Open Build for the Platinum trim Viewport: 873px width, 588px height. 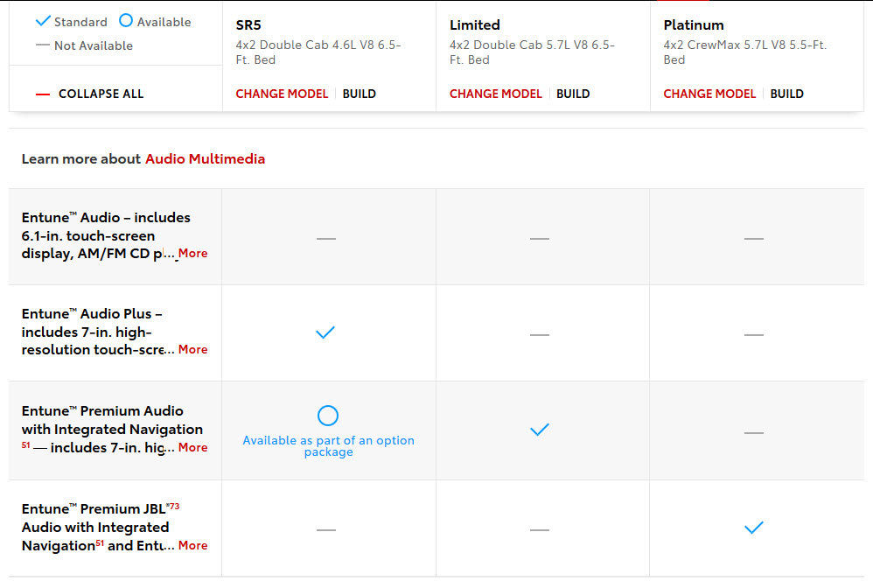pos(786,94)
